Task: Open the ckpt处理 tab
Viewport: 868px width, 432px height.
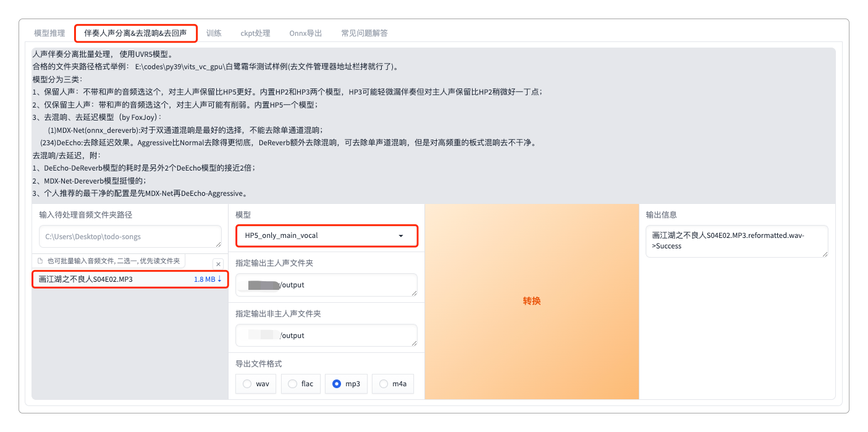Action: 255,33
